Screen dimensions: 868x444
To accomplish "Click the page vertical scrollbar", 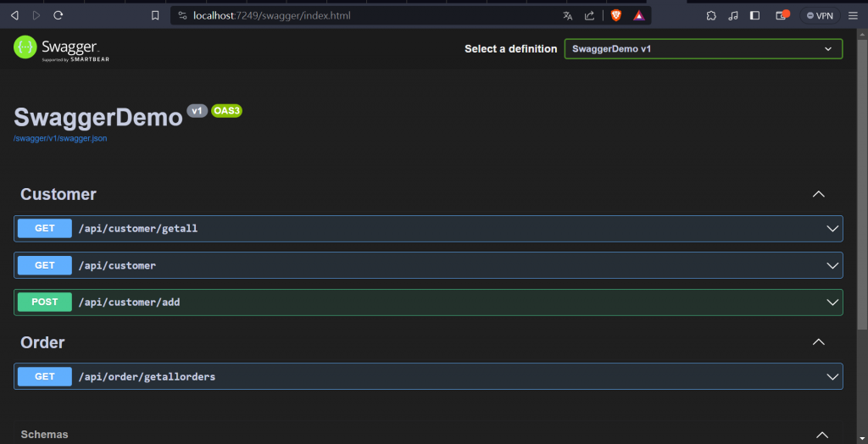I will [862, 183].
